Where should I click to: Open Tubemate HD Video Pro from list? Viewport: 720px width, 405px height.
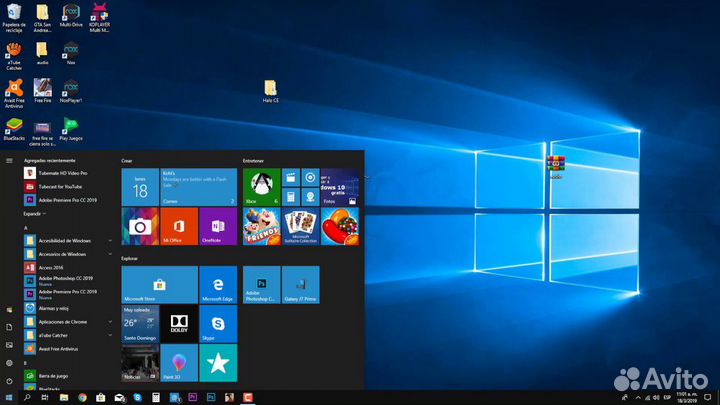tap(68, 173)
